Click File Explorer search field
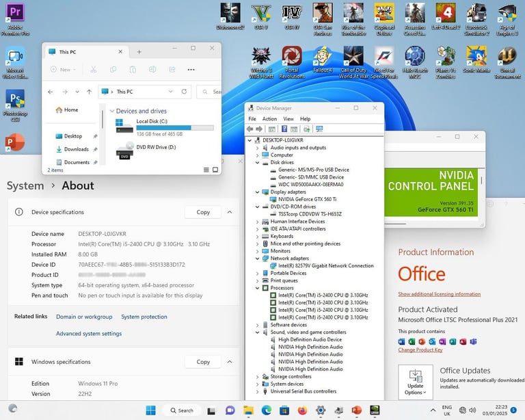This screenshot has width=525, height=420. click(210, 92)
